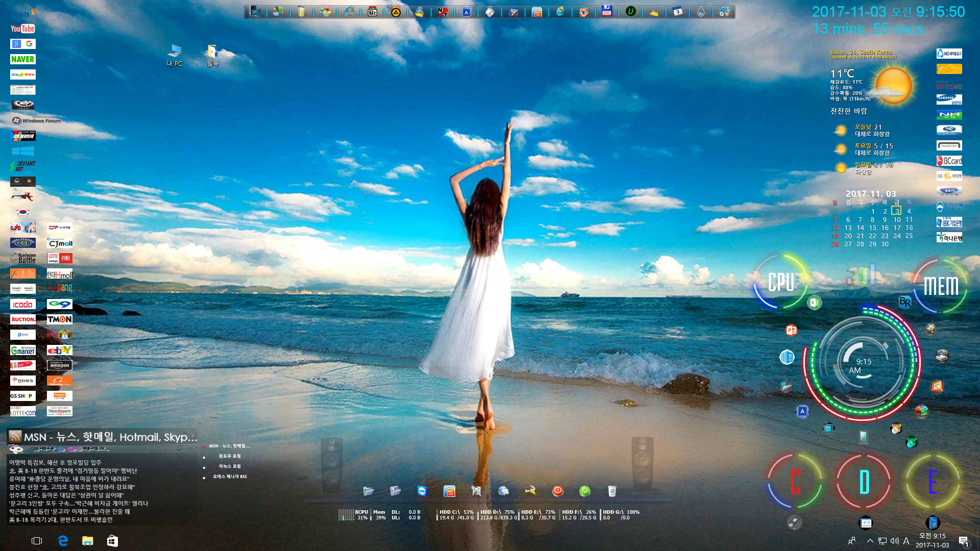Open the AUCTION shopping shortcut

click(x=23, y=319)
